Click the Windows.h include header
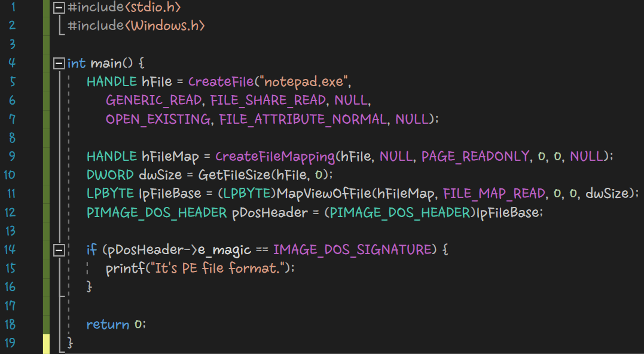 pos(164,26)
